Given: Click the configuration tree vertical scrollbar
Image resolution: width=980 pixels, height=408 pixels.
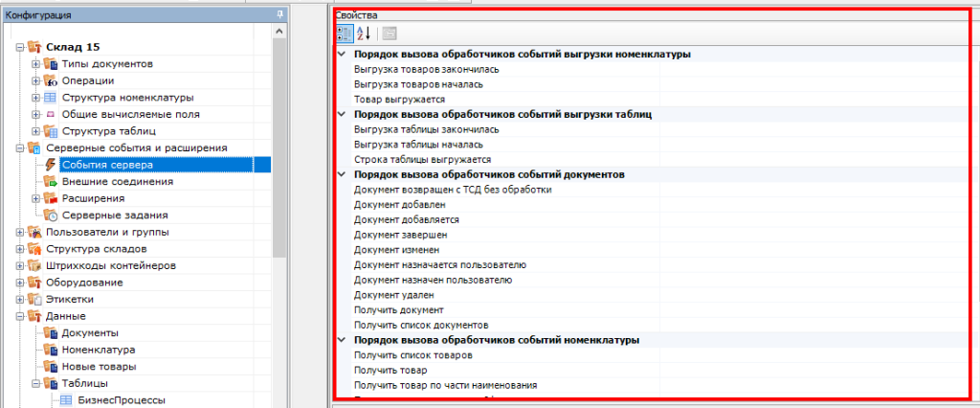Looking at the screenshot, I should pos(278,144).
